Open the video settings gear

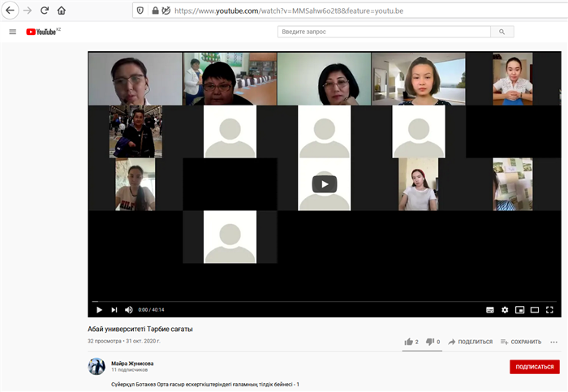(505, 309)
